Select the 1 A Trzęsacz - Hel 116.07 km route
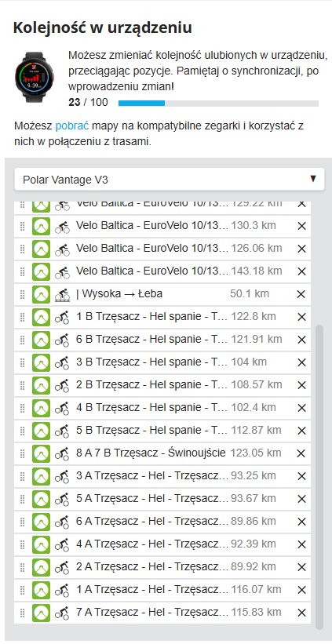 point(162,590)
